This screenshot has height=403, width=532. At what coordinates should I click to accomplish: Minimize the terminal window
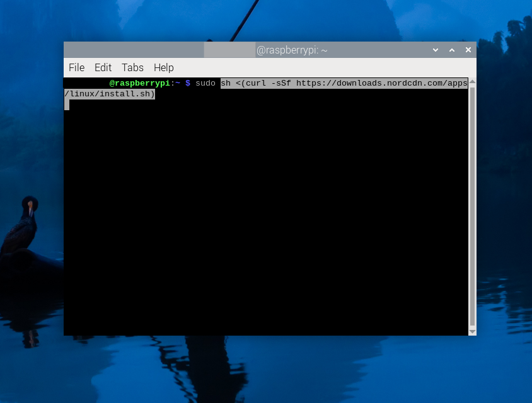coord(435,50)
